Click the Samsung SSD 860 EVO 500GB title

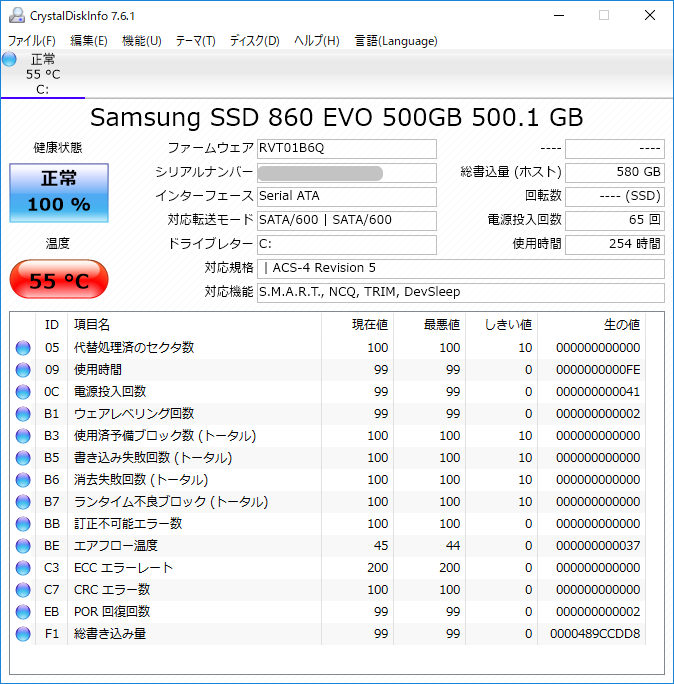tap(336, 117)
